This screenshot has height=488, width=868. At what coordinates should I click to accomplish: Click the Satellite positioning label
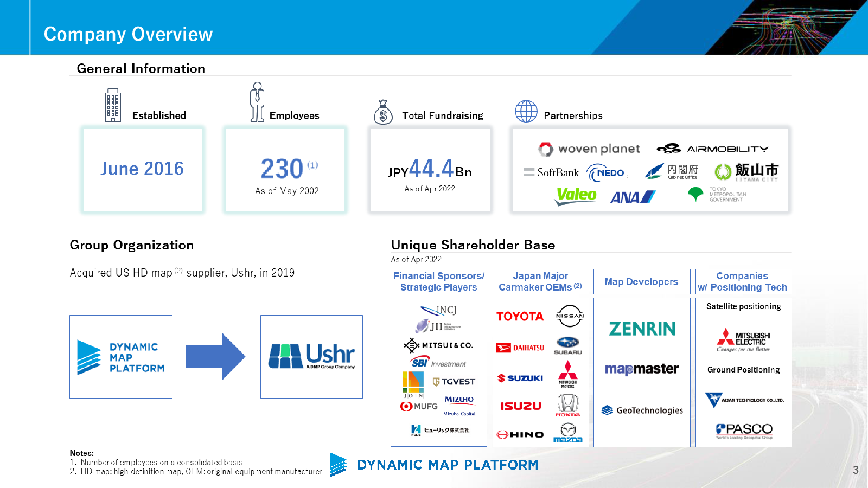click(x=744, y=306)
